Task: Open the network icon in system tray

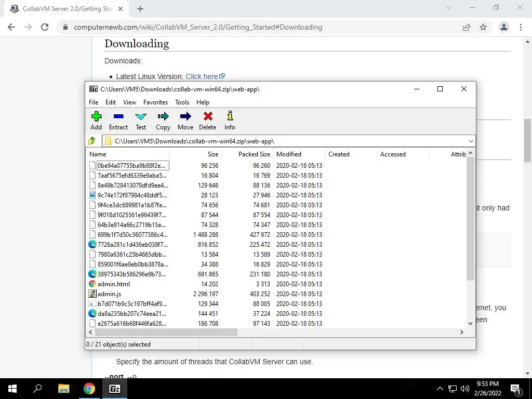Action: (453, 389)
